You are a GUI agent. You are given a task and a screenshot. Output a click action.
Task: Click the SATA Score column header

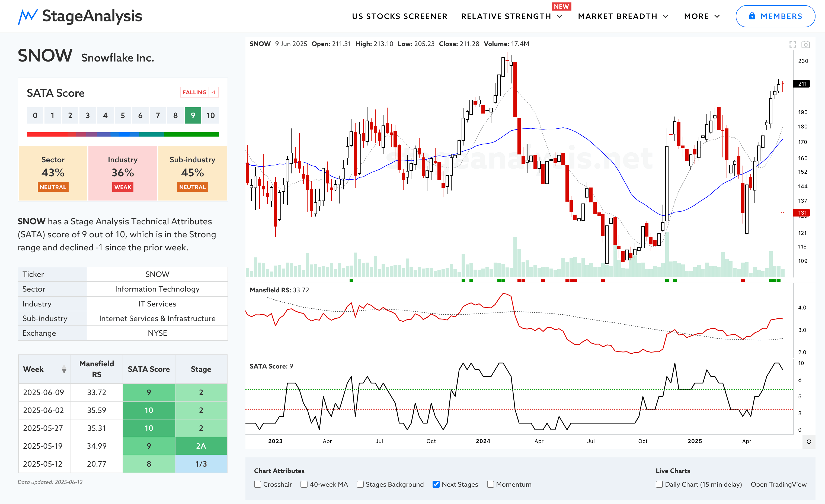[149, 369]
